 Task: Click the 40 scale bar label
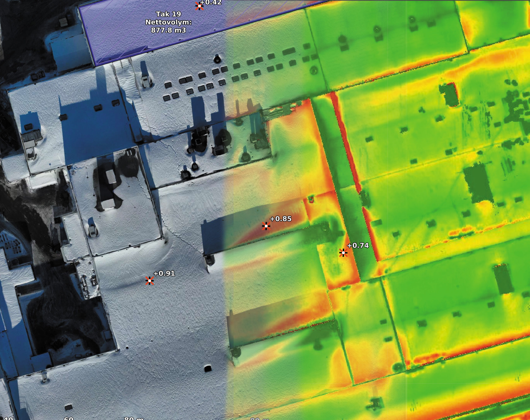pos(8,418)
